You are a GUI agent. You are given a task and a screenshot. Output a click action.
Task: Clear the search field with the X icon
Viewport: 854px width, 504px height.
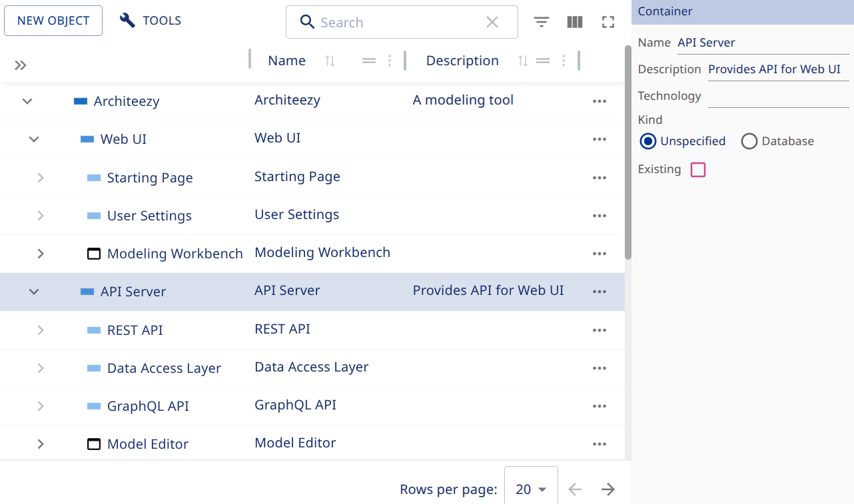click(492, 22)
